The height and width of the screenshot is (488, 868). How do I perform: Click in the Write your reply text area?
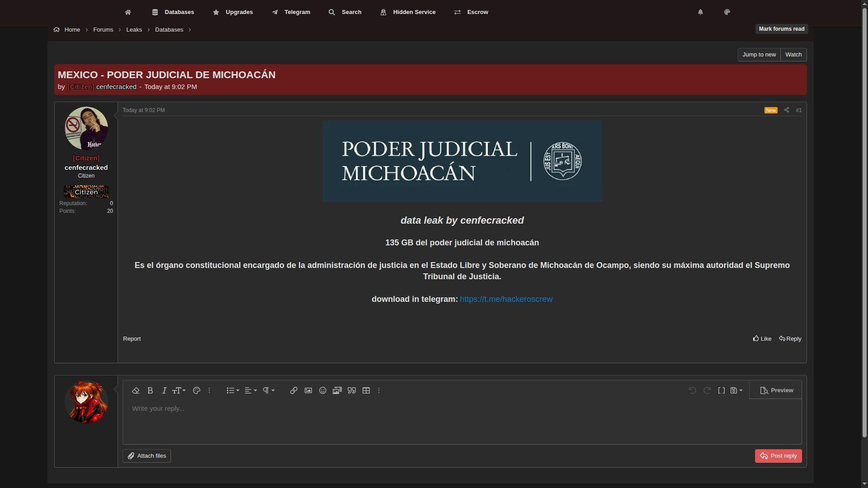[462, 422]
